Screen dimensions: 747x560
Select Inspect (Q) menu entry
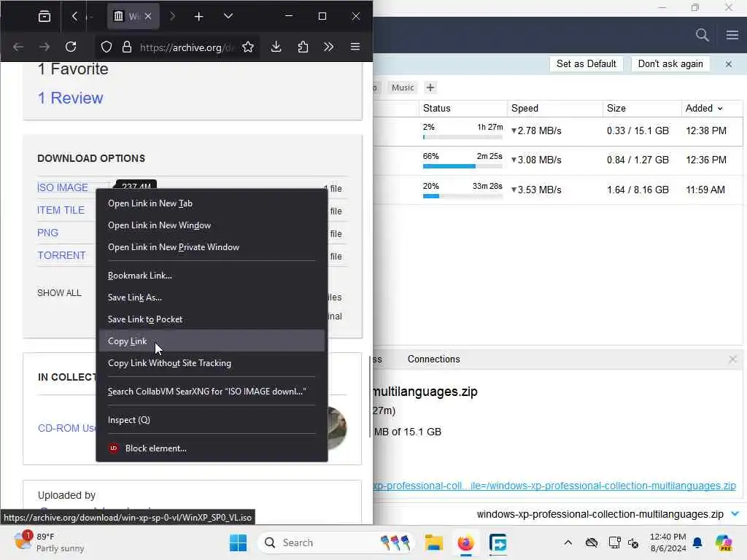pos(212,420)
